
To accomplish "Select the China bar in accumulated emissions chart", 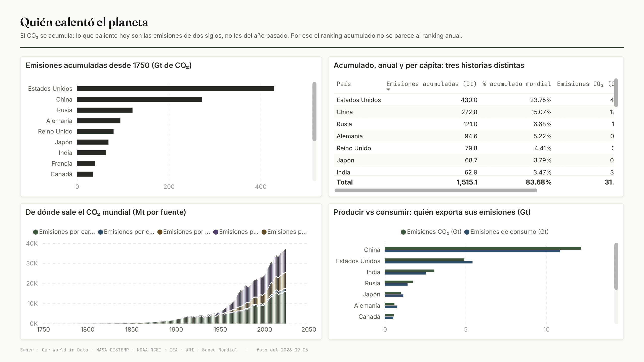I will pyautogui.click(x=140, y=100).
